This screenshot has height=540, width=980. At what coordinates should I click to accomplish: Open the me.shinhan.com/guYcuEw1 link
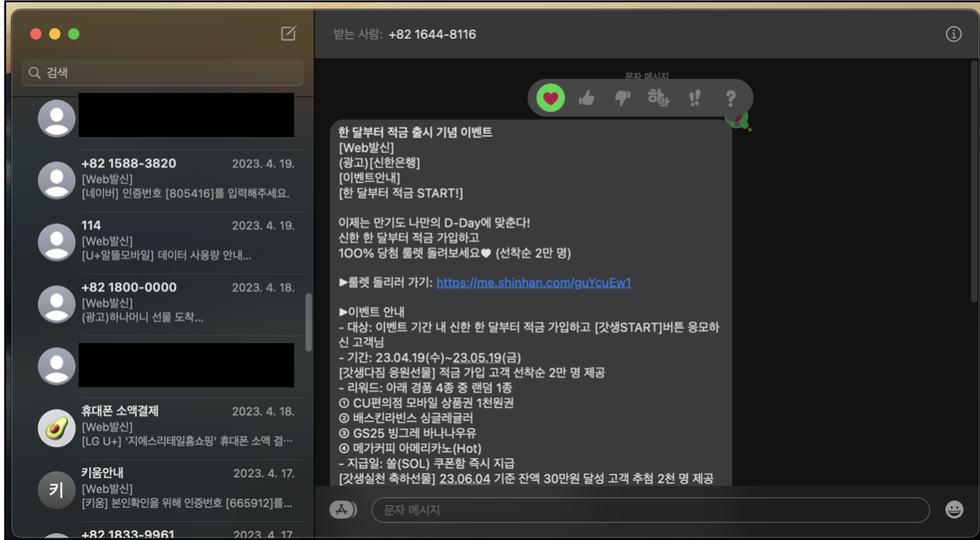tap(534, 283)
